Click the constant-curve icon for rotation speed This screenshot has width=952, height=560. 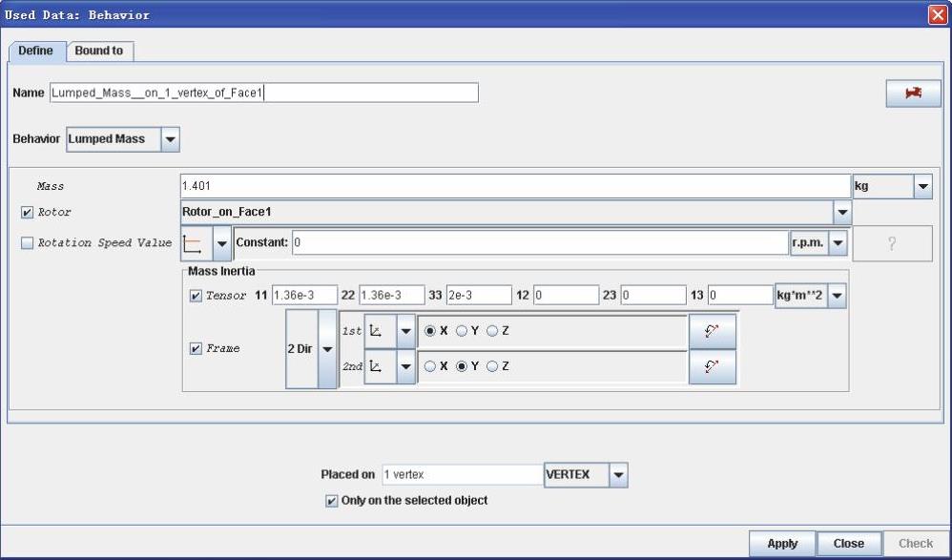click(x=194, y=243)
